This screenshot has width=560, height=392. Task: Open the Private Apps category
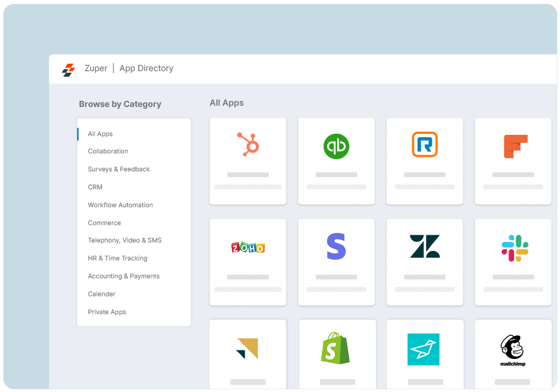pos(107,312)
